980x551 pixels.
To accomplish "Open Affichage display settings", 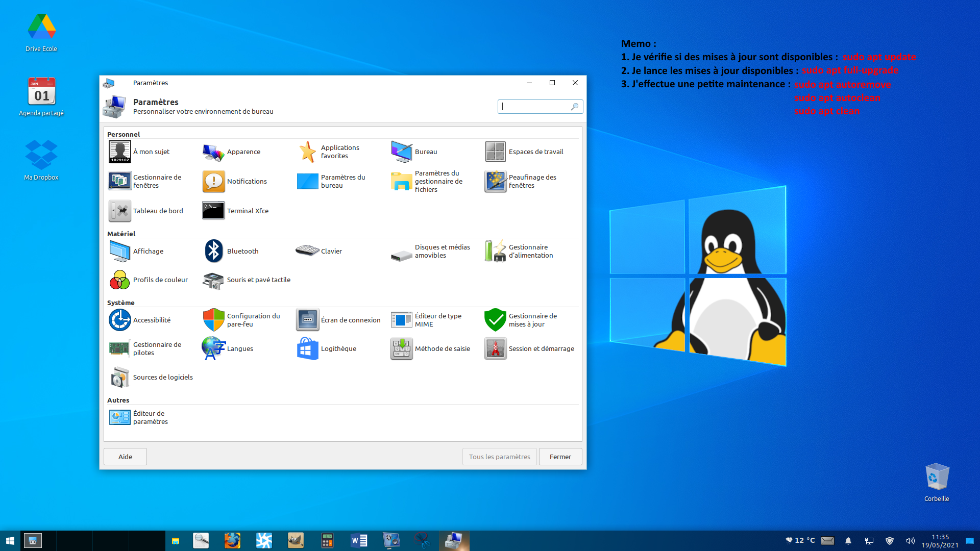I will 136,251.
